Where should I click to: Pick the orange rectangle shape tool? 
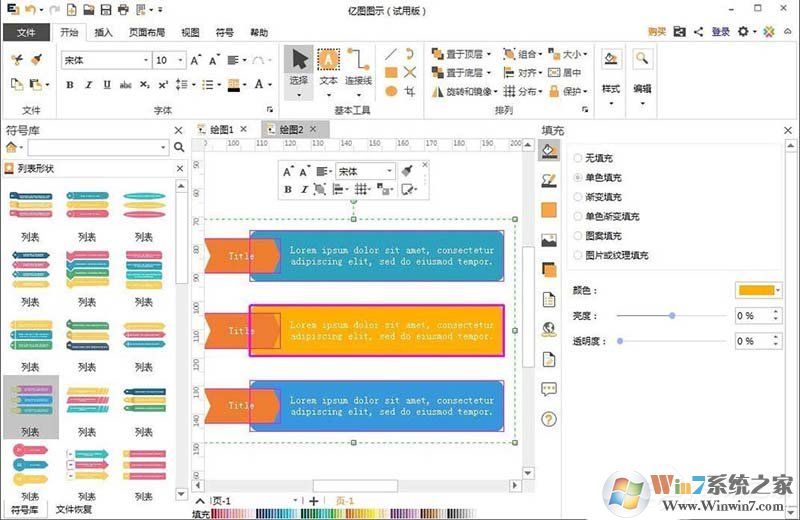391,72
